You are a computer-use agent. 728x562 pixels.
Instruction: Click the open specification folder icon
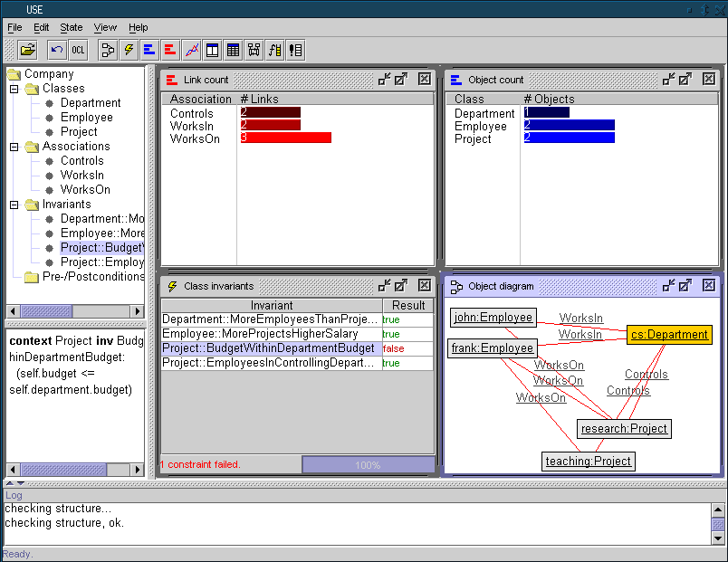pyautogui.click(x=28, y=49)
